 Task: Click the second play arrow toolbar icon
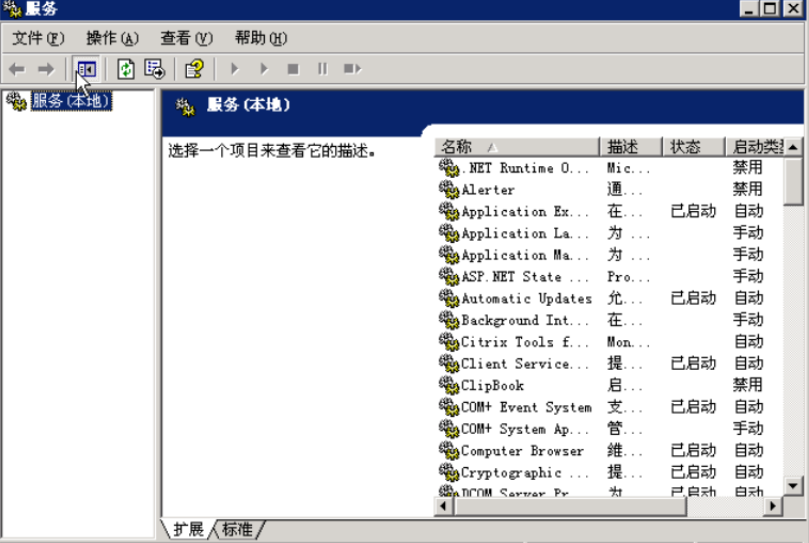(264, 69)
